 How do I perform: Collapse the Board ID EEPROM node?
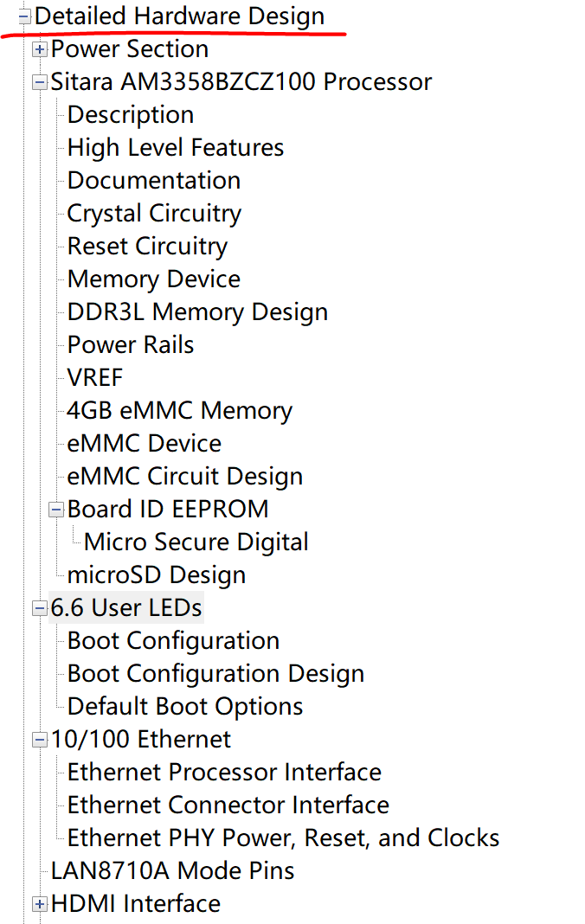pos(56,510)
